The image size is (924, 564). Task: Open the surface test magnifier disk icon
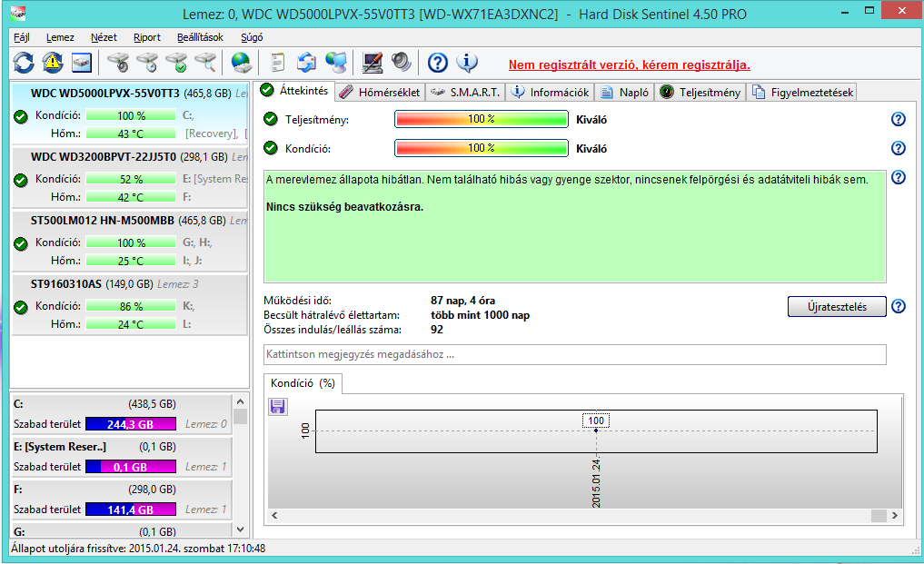[x=205, y=63]
